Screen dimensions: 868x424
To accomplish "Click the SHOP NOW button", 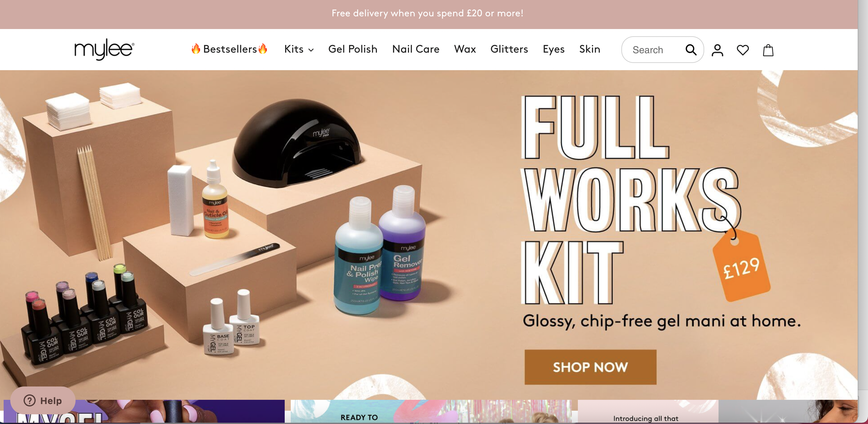I will pos(590,367).
